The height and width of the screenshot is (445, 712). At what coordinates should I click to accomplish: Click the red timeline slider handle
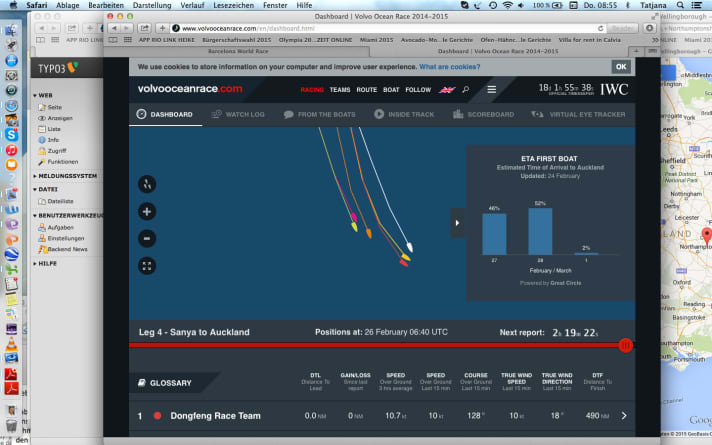click(x=625, y=346)
